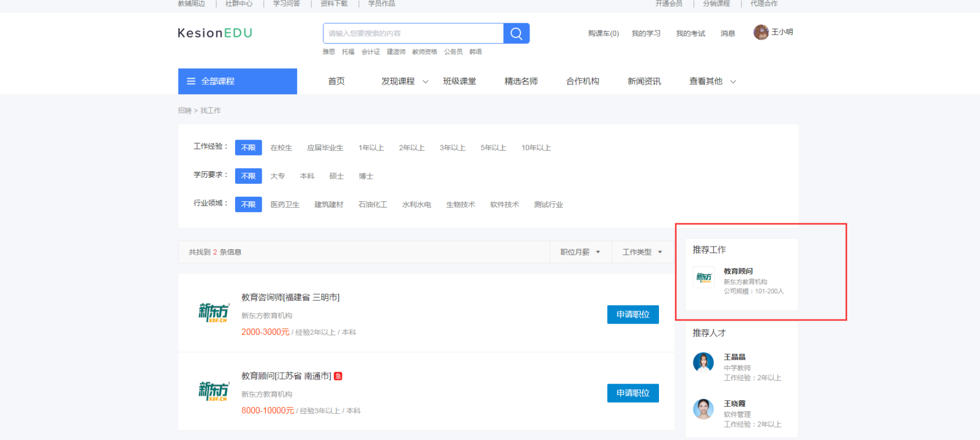980x440 pixels.
Task: Select 本科 education filter
Action: [x=307, y=176]
